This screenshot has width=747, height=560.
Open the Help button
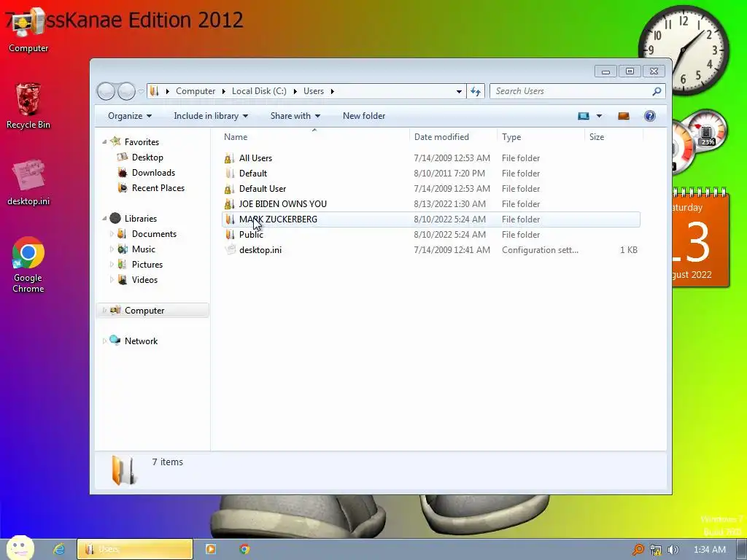coord(650,116)
